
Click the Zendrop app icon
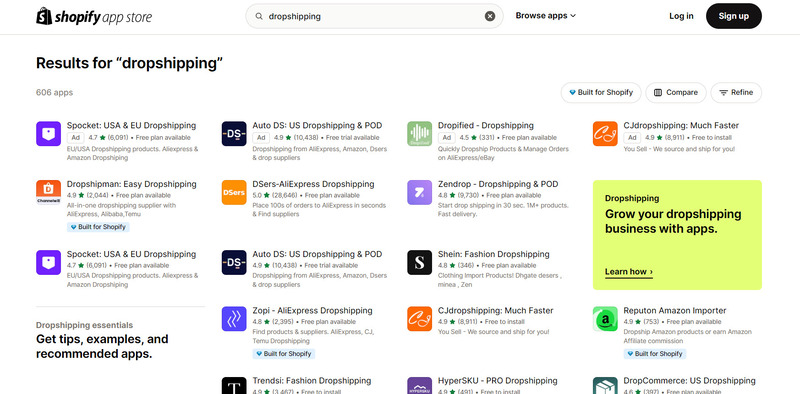pyautogui.click(x=419, y=192)
